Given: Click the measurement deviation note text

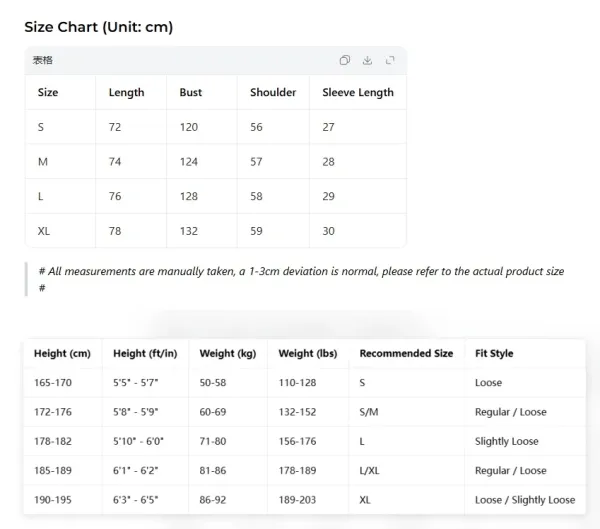Looking at the screenshot, I should pos(301,279).
